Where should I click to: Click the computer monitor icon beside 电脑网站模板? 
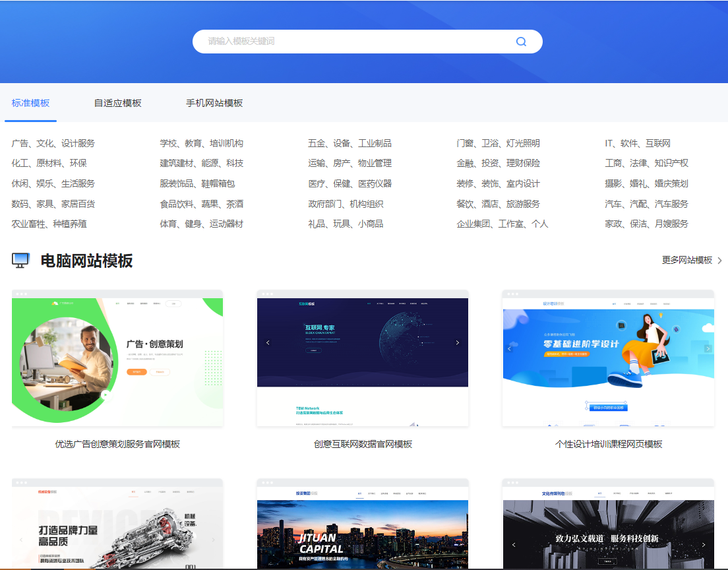click(21, 261)
